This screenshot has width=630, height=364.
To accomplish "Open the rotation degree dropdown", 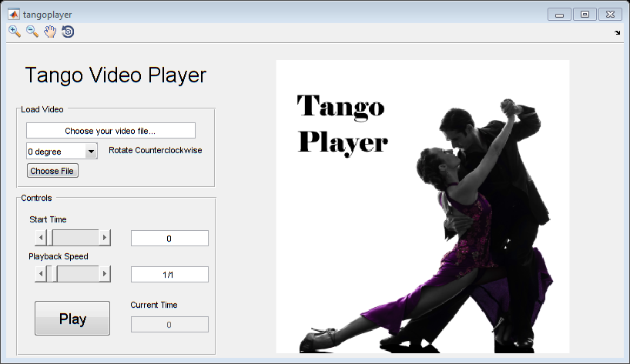I will click(x=91, y=152).
